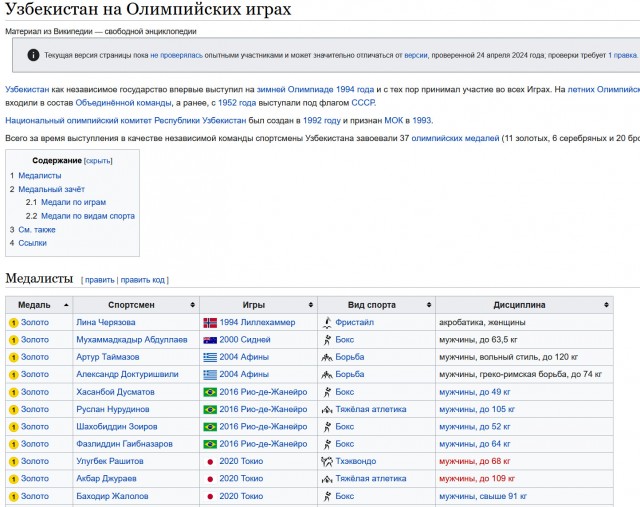The width and height of the screenshot is (640, 507).
Task: Click boxing pictogram in Мухаммадкадыр Абдуллаев row
Action: [327, 340]
